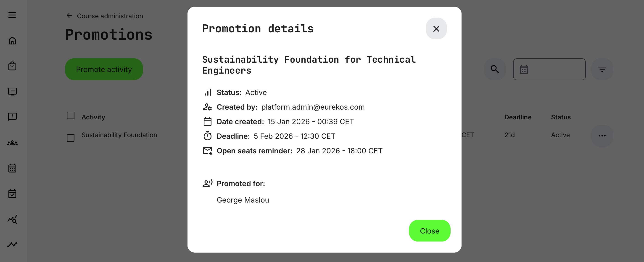Toggle the hamburger menu at sidebar top

click(12, 15)
